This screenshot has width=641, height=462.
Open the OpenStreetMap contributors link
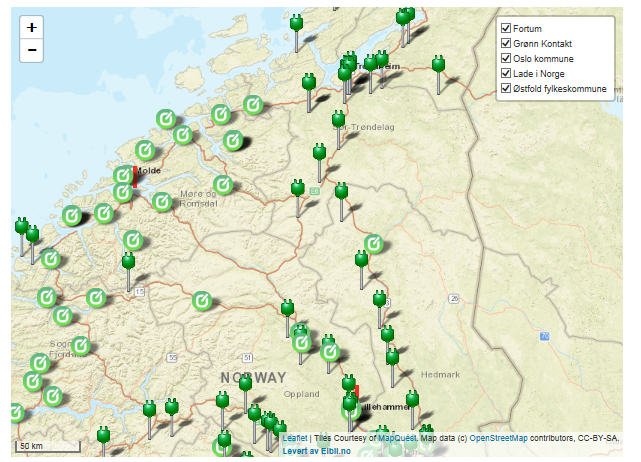[498, 438]
